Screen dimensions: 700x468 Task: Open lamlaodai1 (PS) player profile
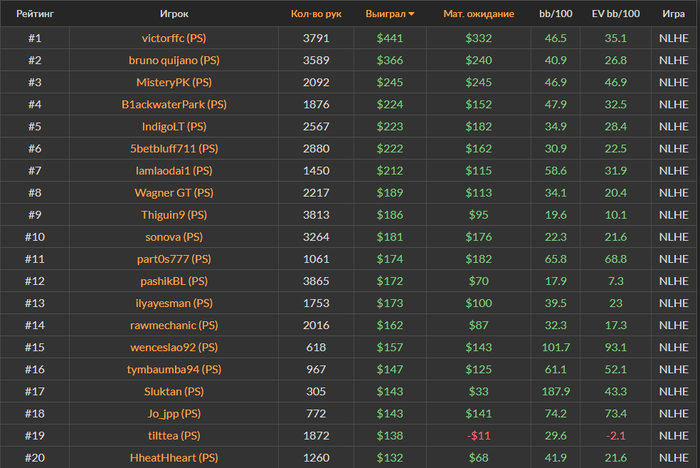click(174, 170)
